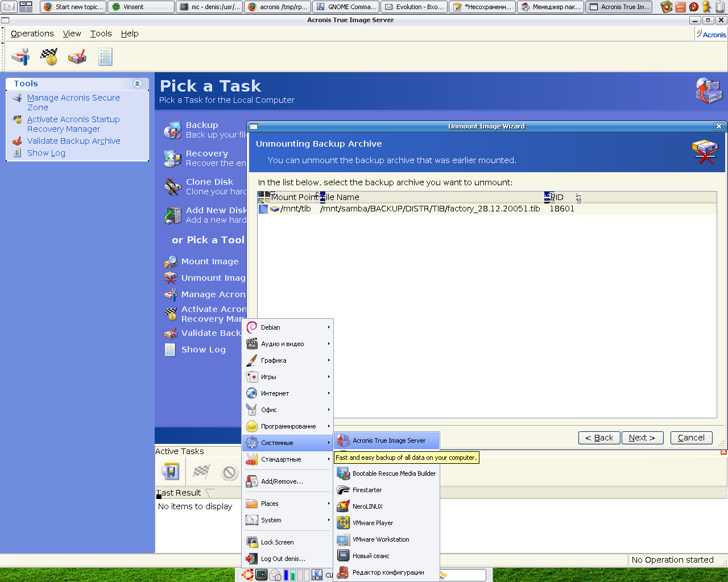The height and width of the screenshot is (582, 728).
Task: Click the floppy disk icon on bottom panel
Action: [x=317, y=575]
